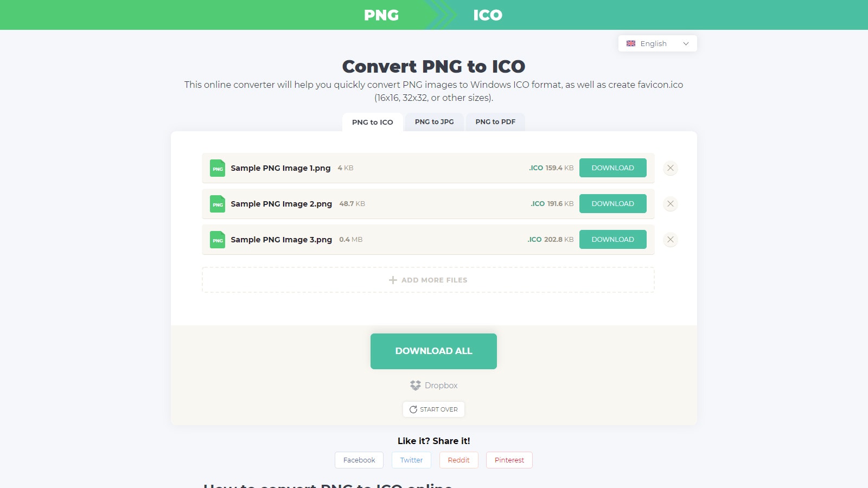Download the converted Sample PNG Image 1 ICO

pos(612,168)
